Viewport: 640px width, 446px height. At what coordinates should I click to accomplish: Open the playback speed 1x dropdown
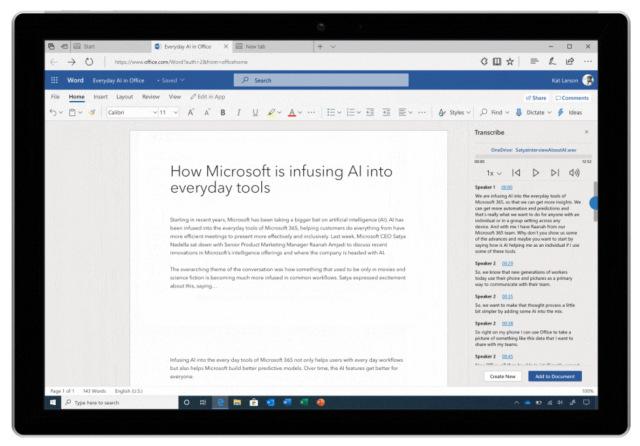click(x=494, y=173)
